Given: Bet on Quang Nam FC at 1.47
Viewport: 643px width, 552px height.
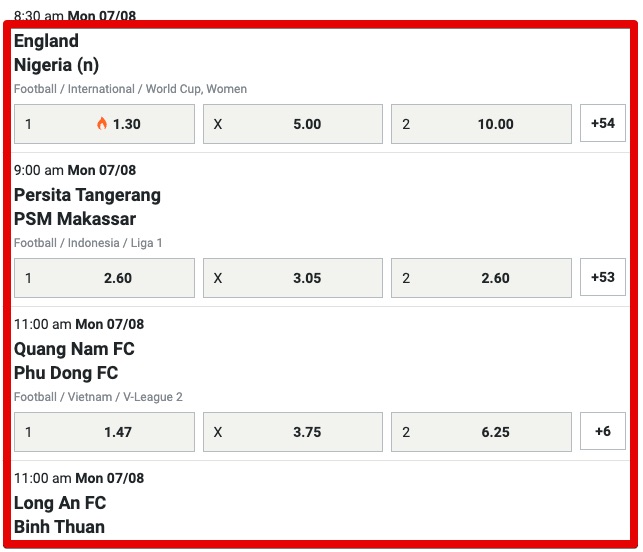Looking at the screenshot, I should (105, 432).
